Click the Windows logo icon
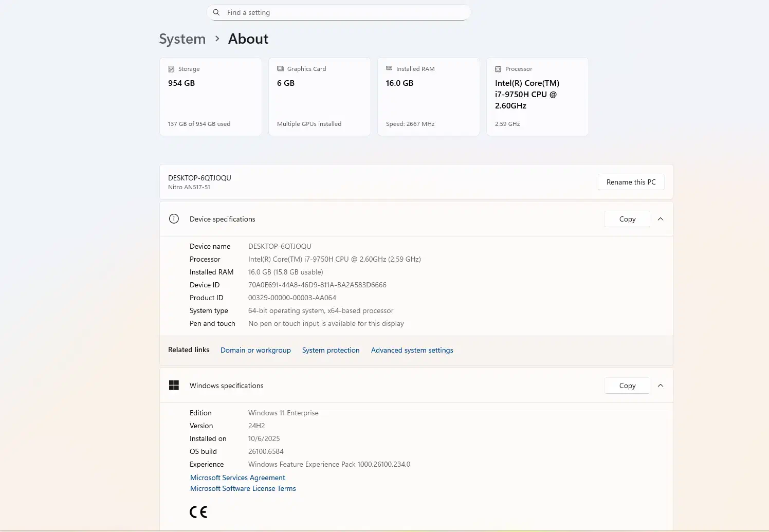 pyautogui.click(x=174, y=386)
